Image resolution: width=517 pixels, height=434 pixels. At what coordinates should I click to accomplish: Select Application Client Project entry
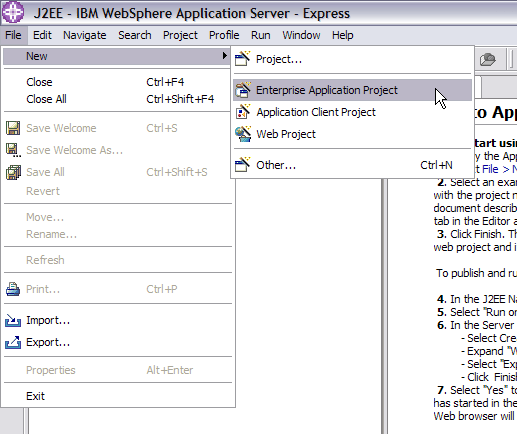point(352,112)
